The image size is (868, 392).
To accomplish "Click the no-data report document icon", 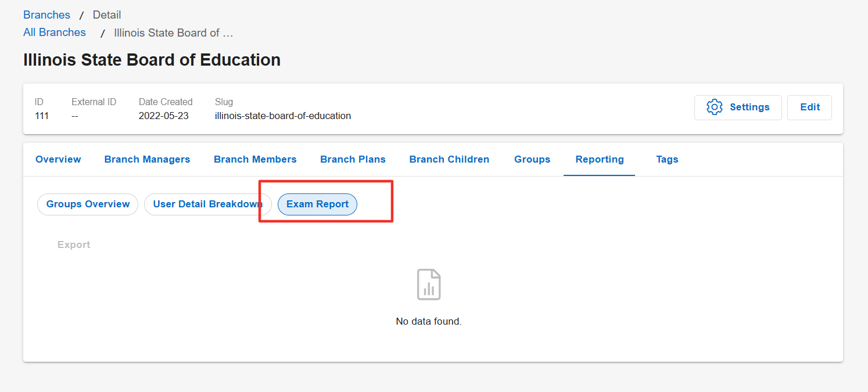I will tap(429, 285).
